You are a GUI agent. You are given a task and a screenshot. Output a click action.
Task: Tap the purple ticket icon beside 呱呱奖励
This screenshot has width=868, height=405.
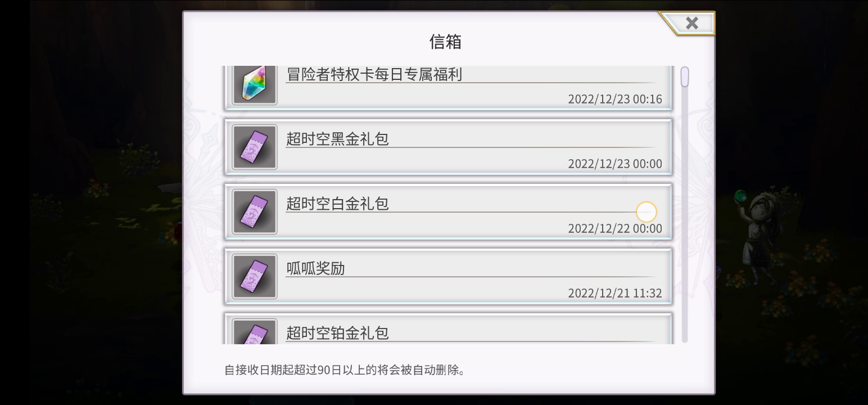tap(255, 277)
